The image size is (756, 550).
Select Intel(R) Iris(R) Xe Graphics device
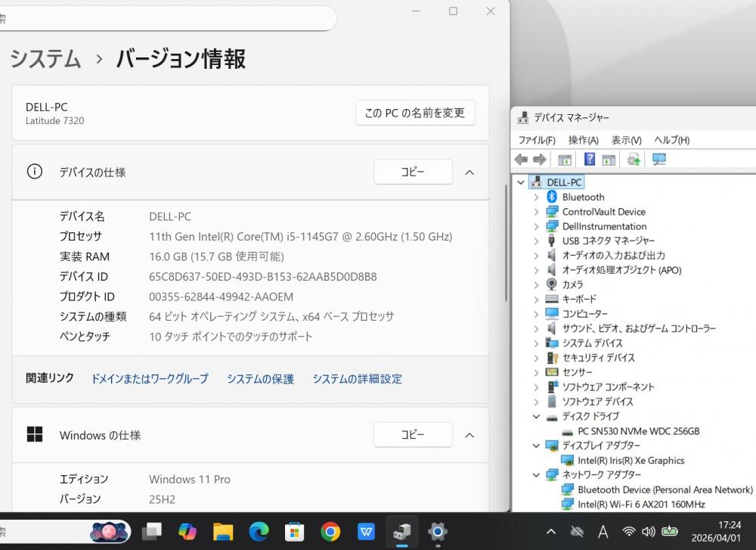pos(631,460)
